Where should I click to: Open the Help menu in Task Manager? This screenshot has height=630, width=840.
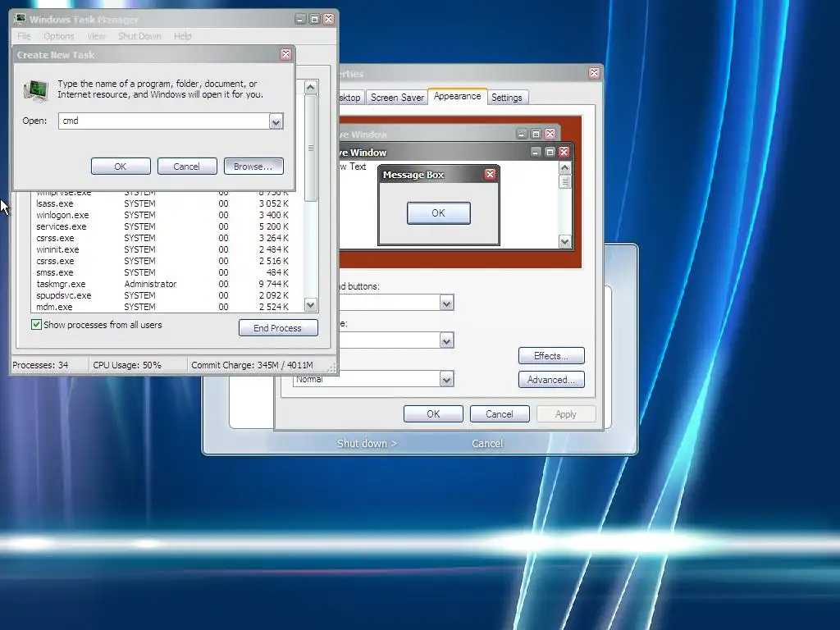pyautogui.click(x=183, y=36)
